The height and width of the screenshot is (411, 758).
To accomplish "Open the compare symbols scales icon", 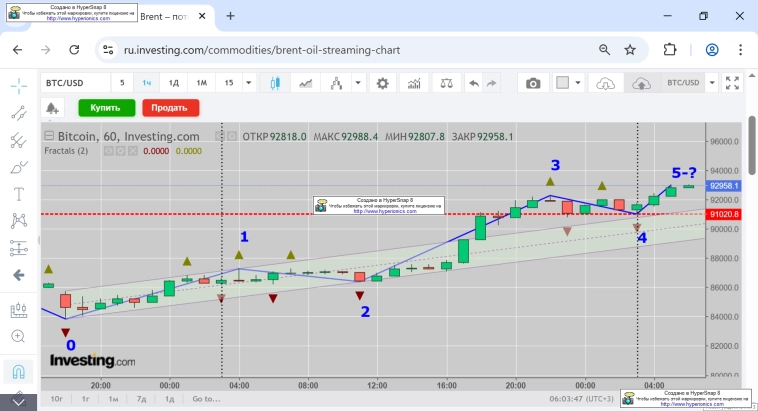I will pos(445,84).
